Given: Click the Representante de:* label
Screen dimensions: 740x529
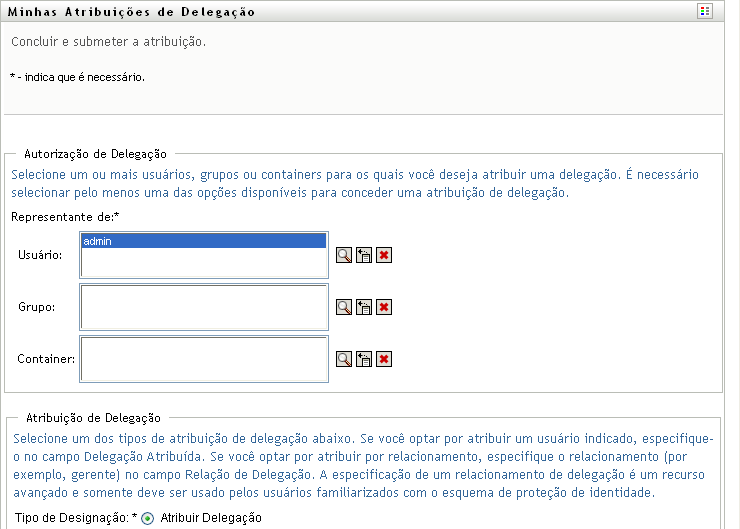Looking at the screenshot, I should coord(65,217).
